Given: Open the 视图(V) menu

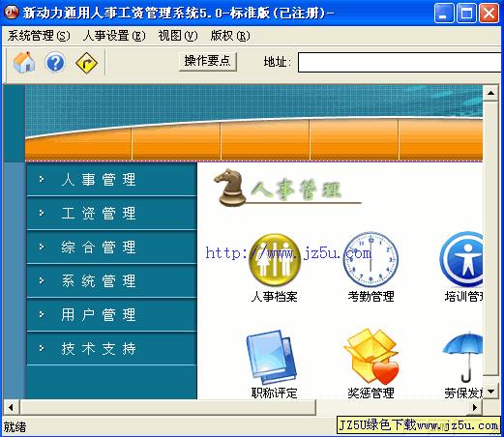Looking at the screenshot, I should (178, 36).
